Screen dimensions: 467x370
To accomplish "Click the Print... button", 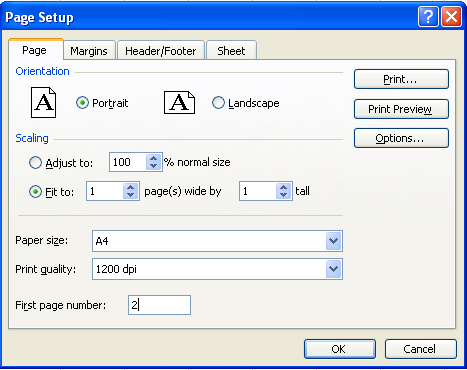I will [401, 79].
